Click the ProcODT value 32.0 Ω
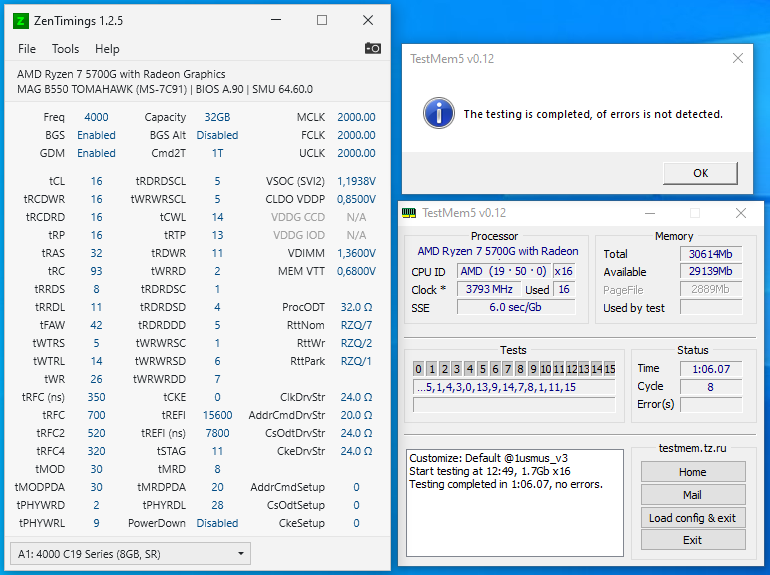 pos(356,307)
